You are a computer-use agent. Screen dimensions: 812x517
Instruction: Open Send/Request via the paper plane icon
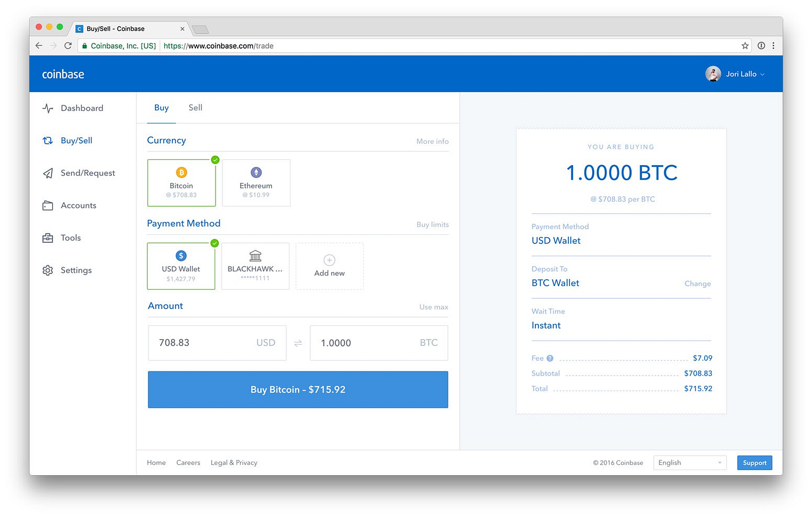[48, 173]
